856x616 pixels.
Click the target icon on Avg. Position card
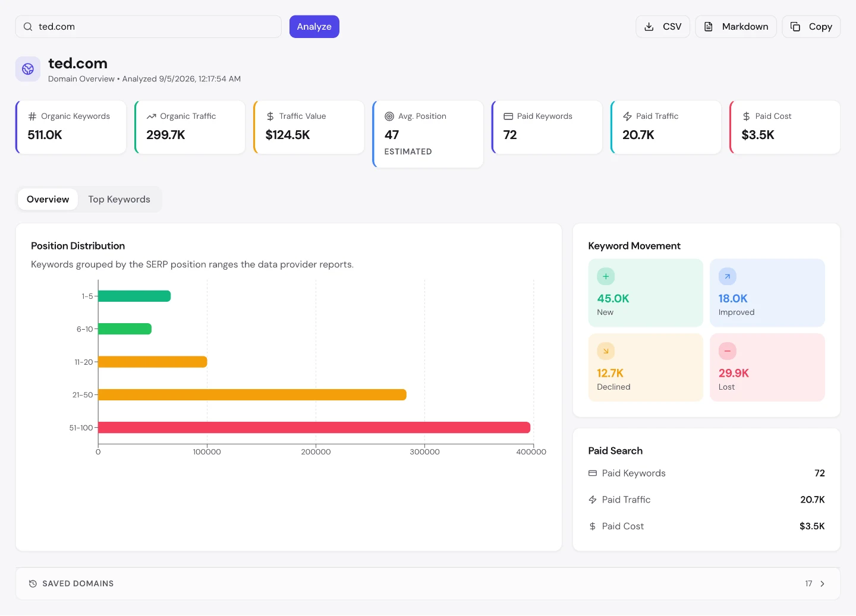coord(389,116)
